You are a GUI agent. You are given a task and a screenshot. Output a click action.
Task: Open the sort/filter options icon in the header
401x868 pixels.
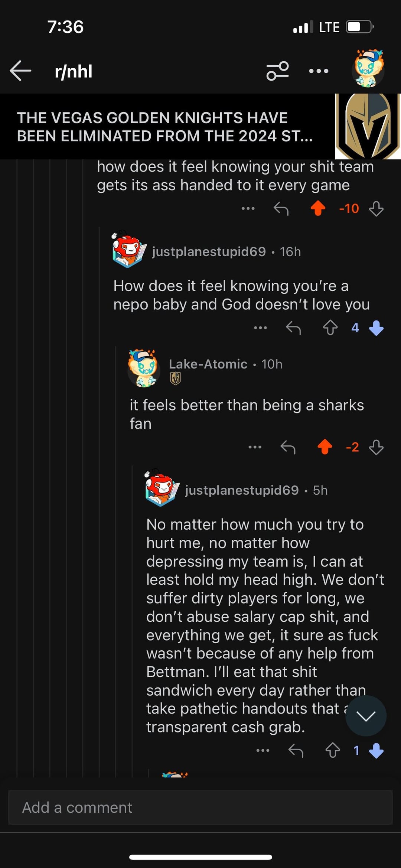pos(277,71)
